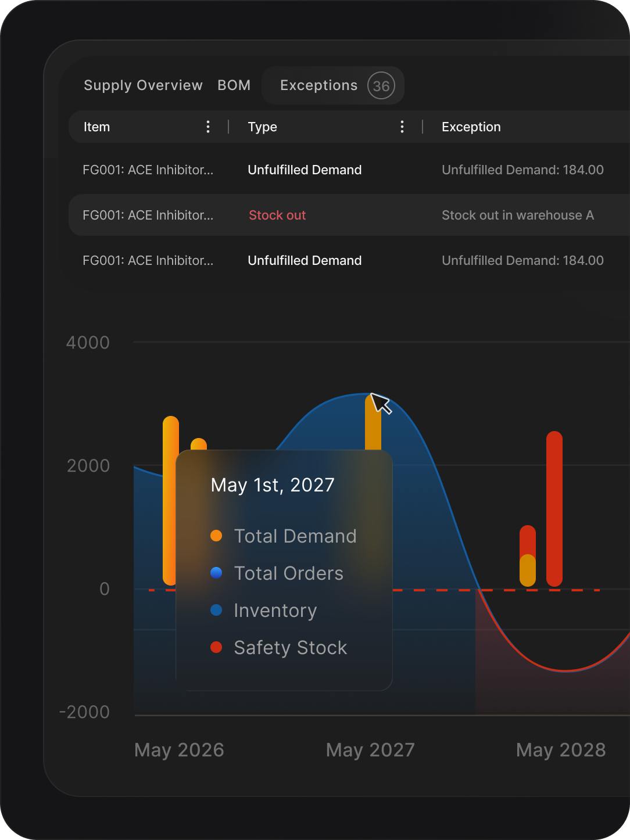The height and width of the screenshot is (840, 630).
Task: Select the first Unfulfilled Demand table row
Action: coord(349,170)
